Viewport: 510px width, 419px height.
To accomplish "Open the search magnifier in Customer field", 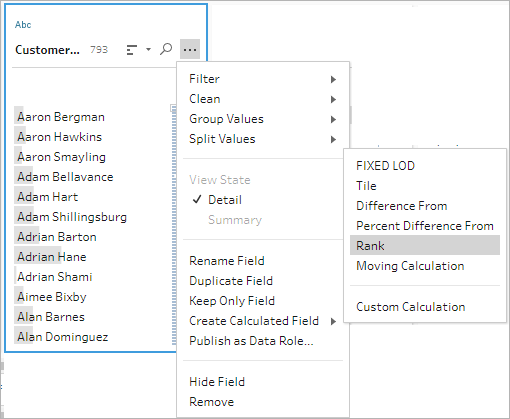I will click(166, 49).
